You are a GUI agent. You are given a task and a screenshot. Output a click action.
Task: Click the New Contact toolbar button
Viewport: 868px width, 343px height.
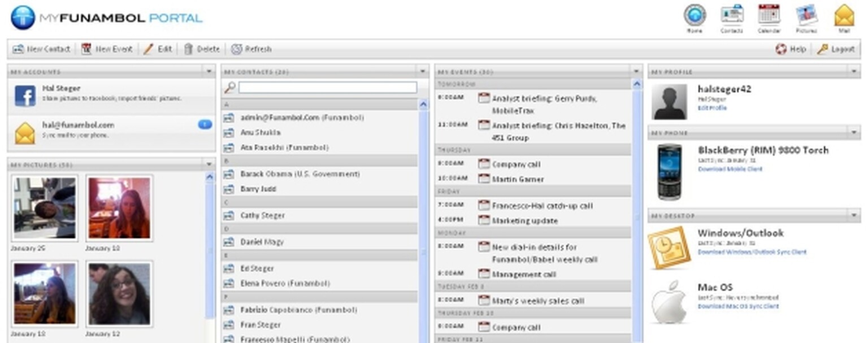pos(41,49)
